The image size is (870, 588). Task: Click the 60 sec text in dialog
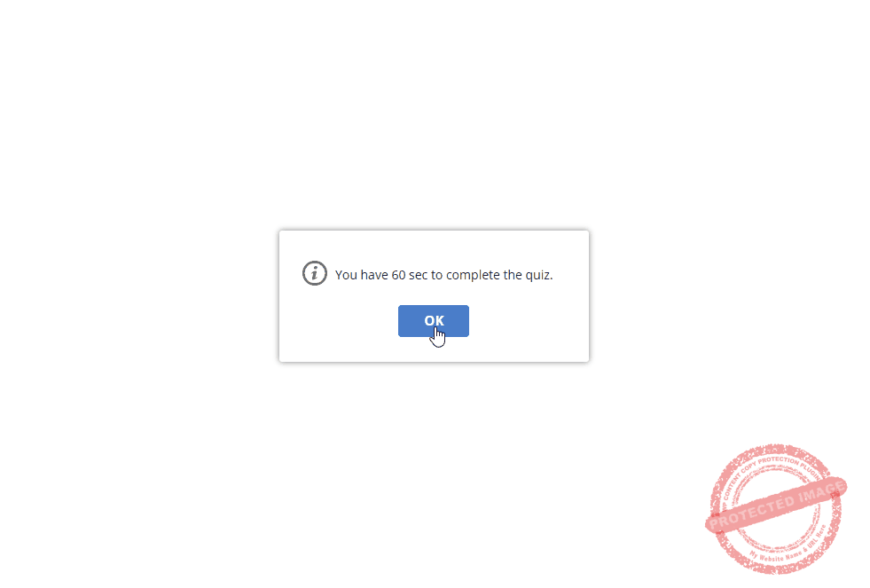pos(410,275)
